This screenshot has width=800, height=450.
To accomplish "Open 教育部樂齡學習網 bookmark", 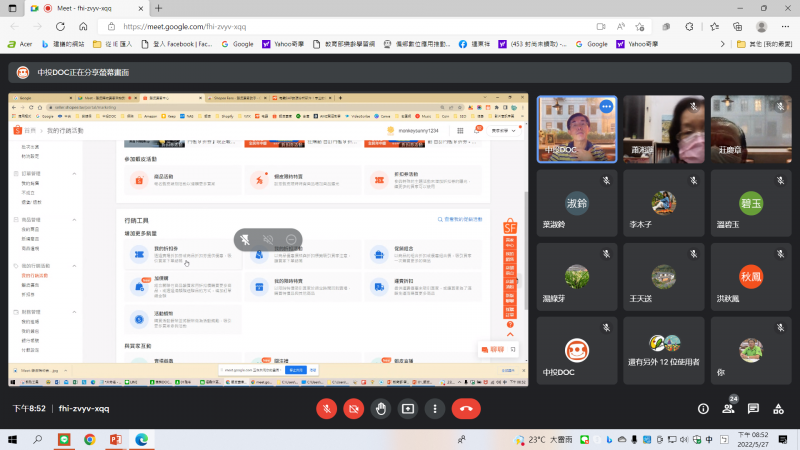I will tap(343, 44).
